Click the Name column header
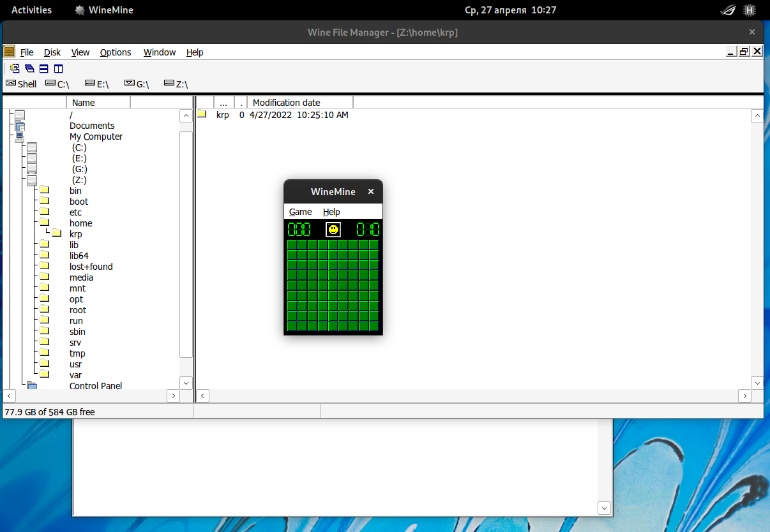770x532 pixels. tap(98, 102)
